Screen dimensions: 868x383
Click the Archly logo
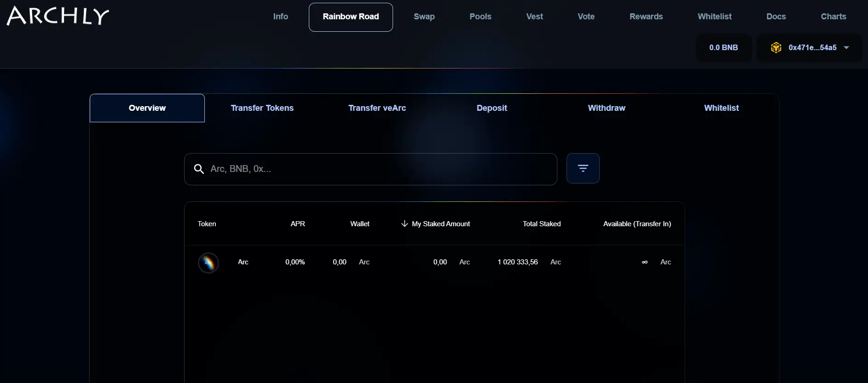click(58, 16)
